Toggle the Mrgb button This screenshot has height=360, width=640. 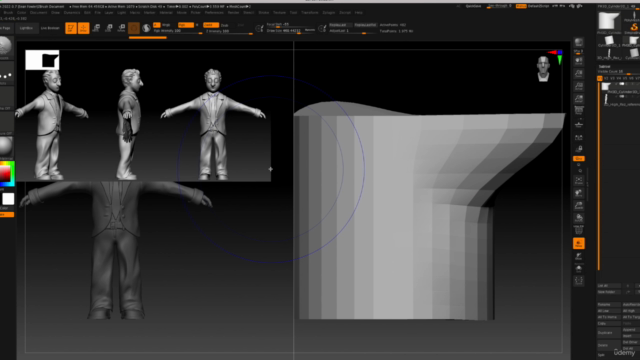pyautogui.click(x=166, y=25)
